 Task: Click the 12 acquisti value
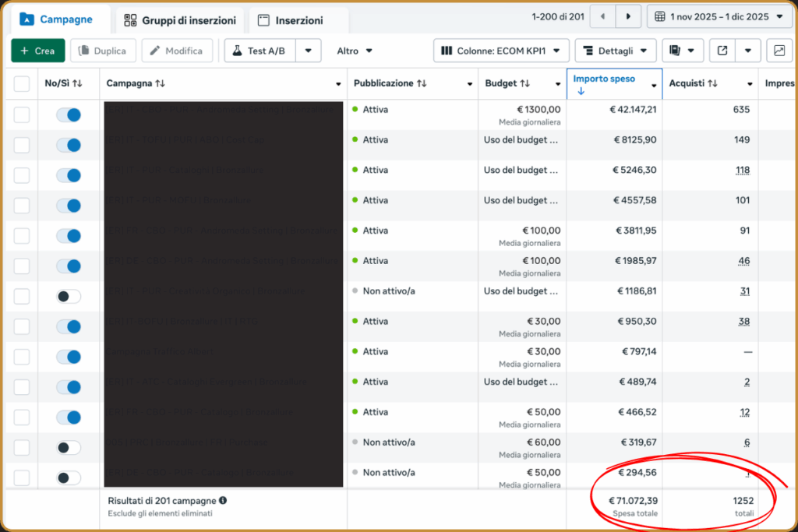pyautogui.click(x=745, y=413)
